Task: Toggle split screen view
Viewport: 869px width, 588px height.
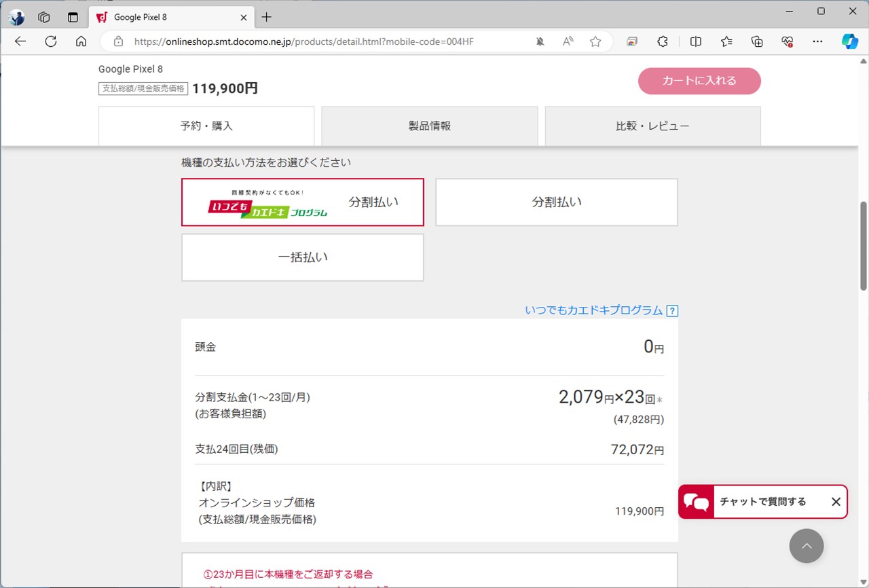Action: coord(696,41)
